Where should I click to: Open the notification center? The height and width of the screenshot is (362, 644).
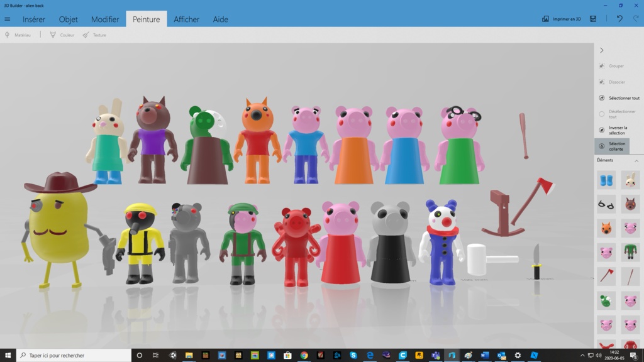(x=634, y=356)
